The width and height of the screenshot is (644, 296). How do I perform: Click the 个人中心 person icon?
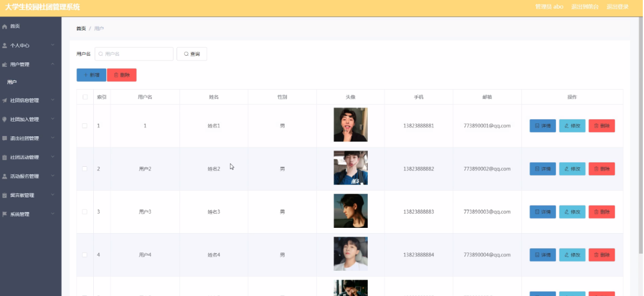pyautogui.click(x=5, y=46)
